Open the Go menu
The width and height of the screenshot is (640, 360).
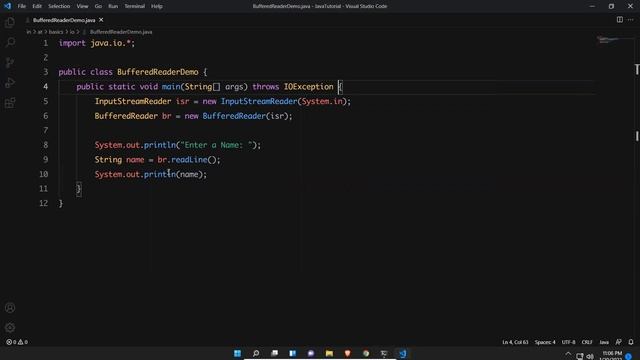(98, 6)
